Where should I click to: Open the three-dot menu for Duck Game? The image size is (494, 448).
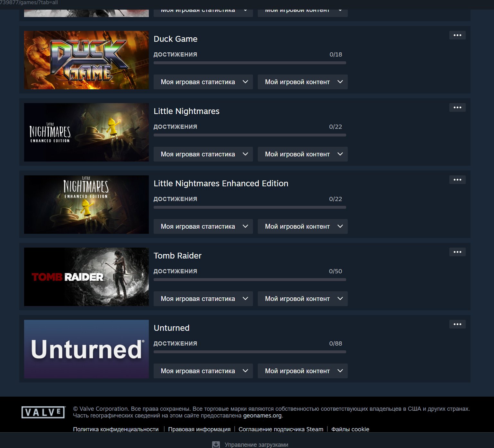click(x=457, y=35)
